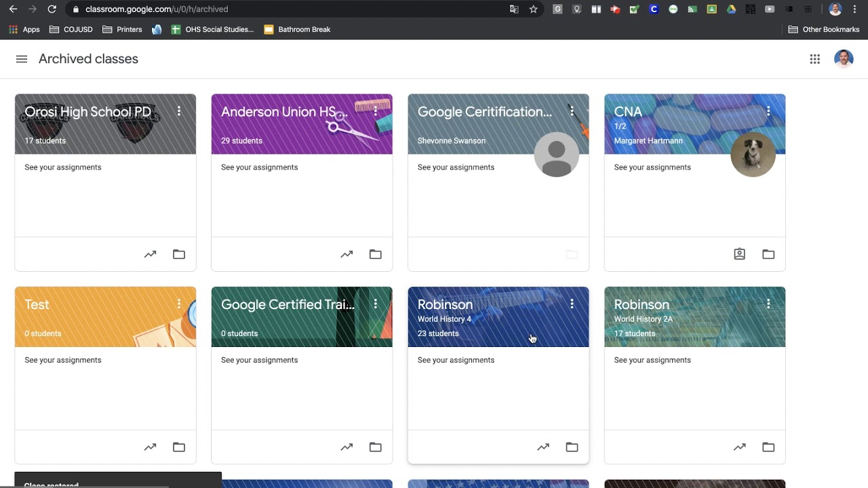Click '23 students' on World History 4 card
This screenshot has width=868, height=488.
click(x=438, y=333)
